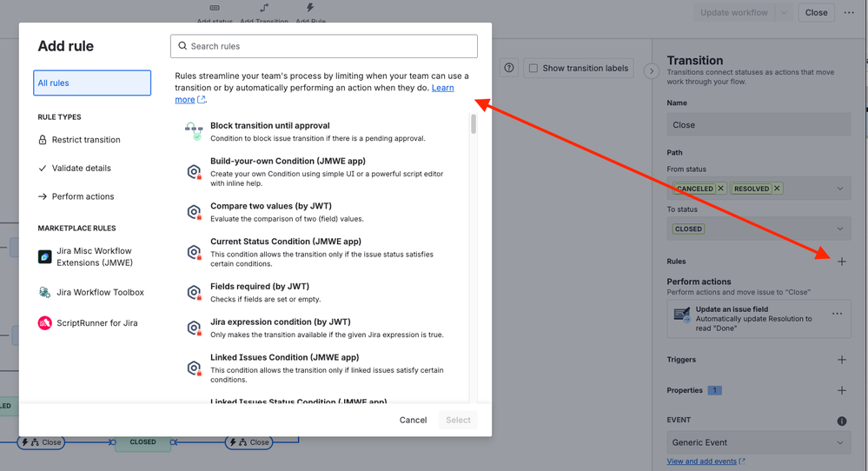Viewport: 868px width, 471px height.
Task: Filter by Restrict transition rule type
Action: pyautogui.click(x=86, y=139)
